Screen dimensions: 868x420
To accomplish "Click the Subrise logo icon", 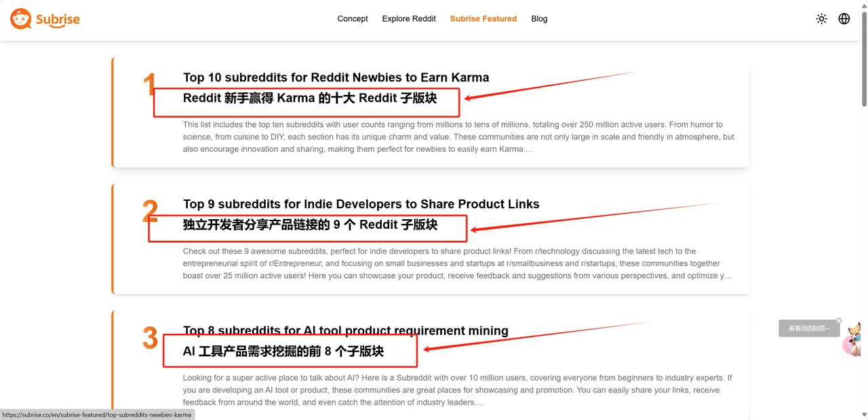I will coord(20,19).
